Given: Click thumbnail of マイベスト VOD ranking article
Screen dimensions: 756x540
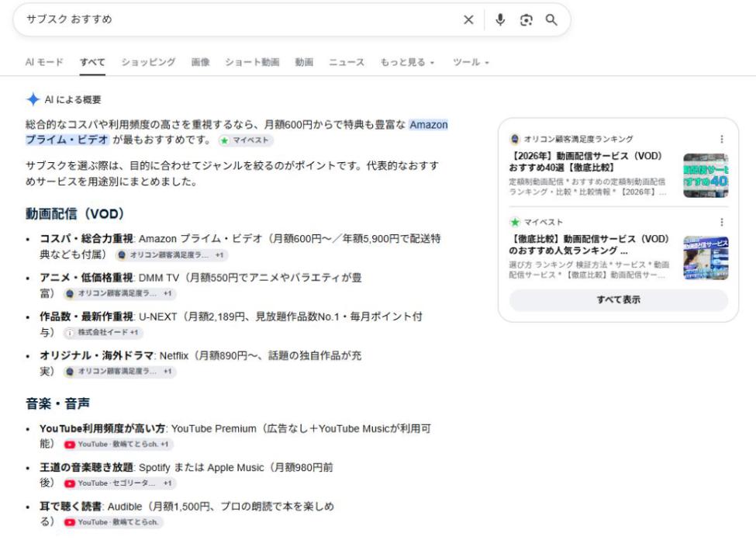Looking at the screenshot, I should coord(706,258).
